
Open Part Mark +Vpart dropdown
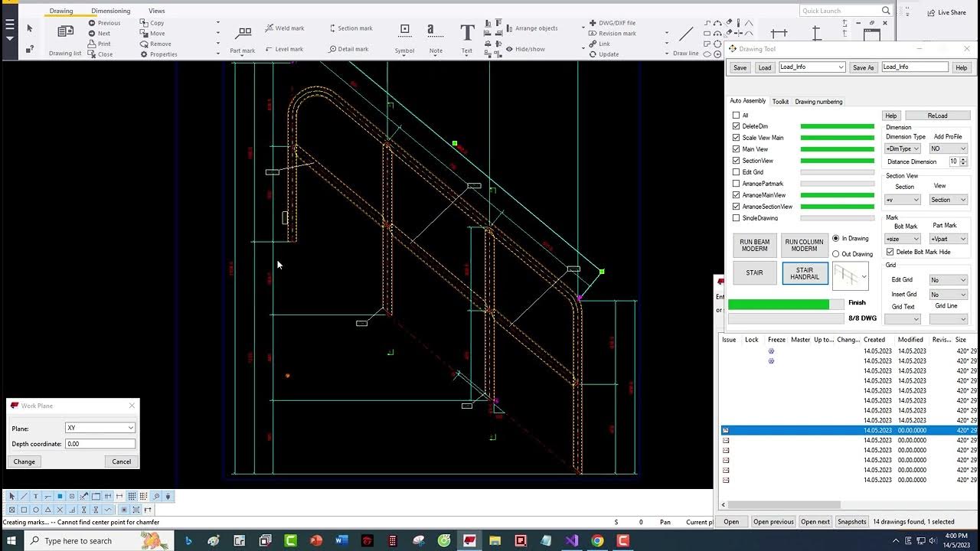[x=949, y=239]
